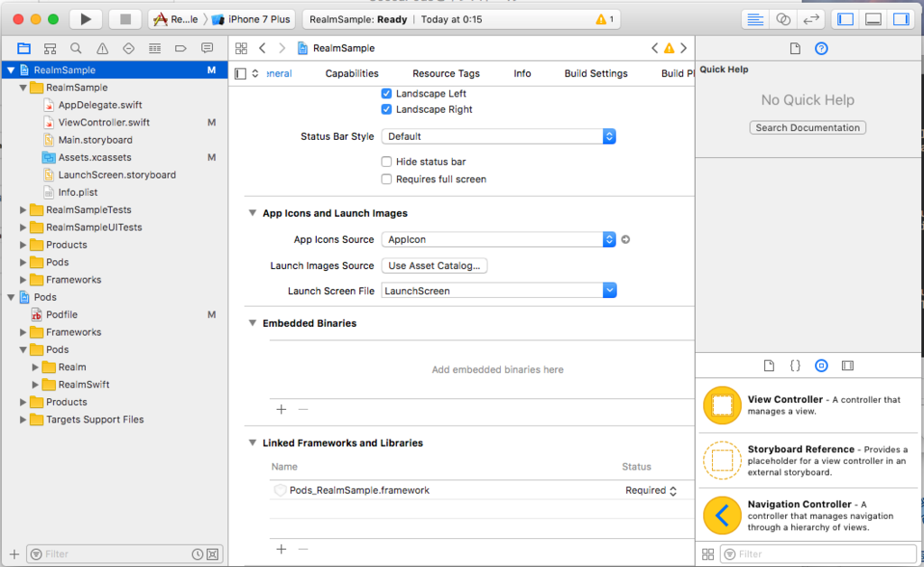Add a new file via navigator plus
This screenshot has height=567, width=924.
click(x=14, y=554)
